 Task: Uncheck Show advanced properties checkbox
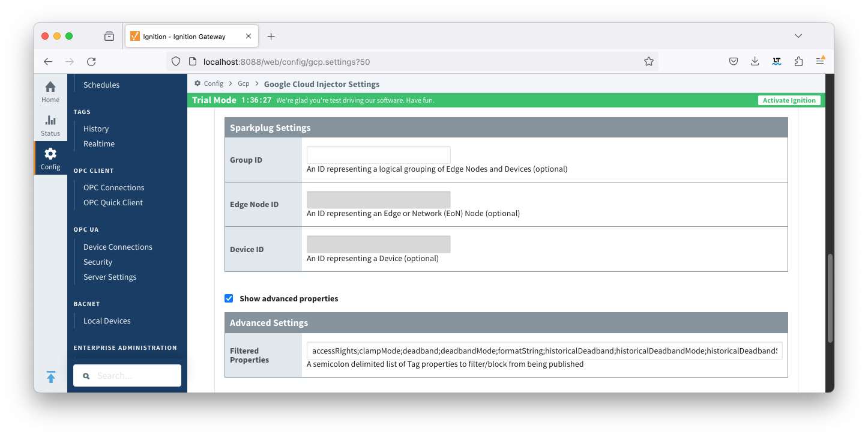pos(229,298)
